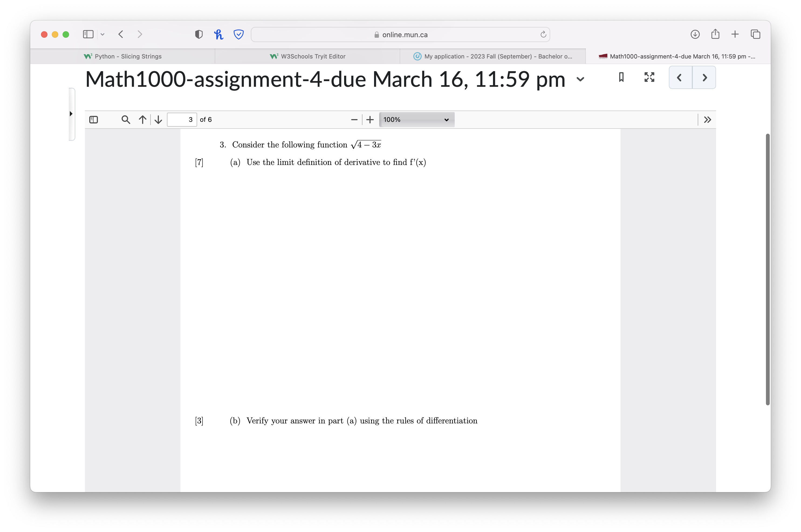Open the Safari tab sidebar options chevron
The height and width of the screenshot is (532, 801).
pyautogui.click(x=102, y=34)
